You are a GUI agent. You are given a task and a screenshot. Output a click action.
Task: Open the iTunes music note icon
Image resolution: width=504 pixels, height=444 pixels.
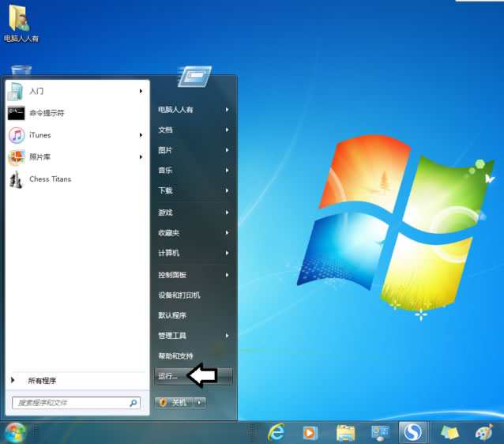point(17,135)
